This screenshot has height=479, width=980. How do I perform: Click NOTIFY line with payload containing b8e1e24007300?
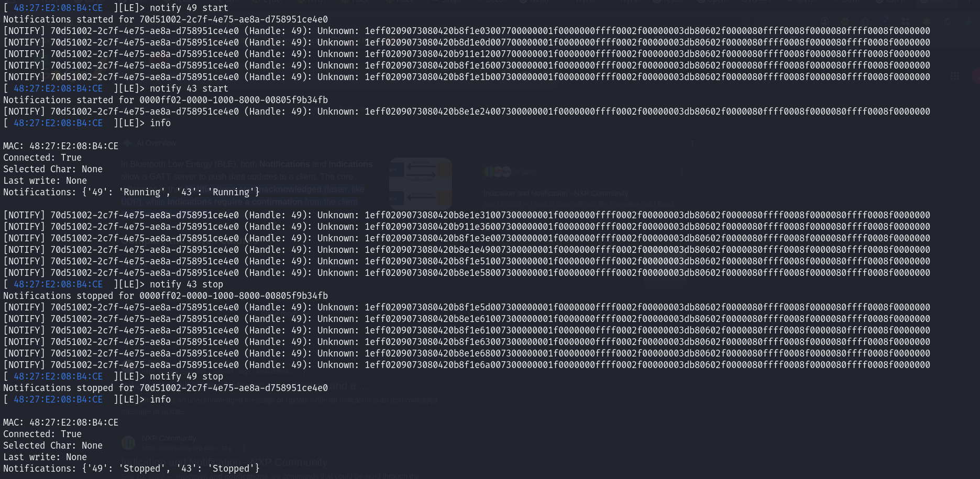point(467,112)
